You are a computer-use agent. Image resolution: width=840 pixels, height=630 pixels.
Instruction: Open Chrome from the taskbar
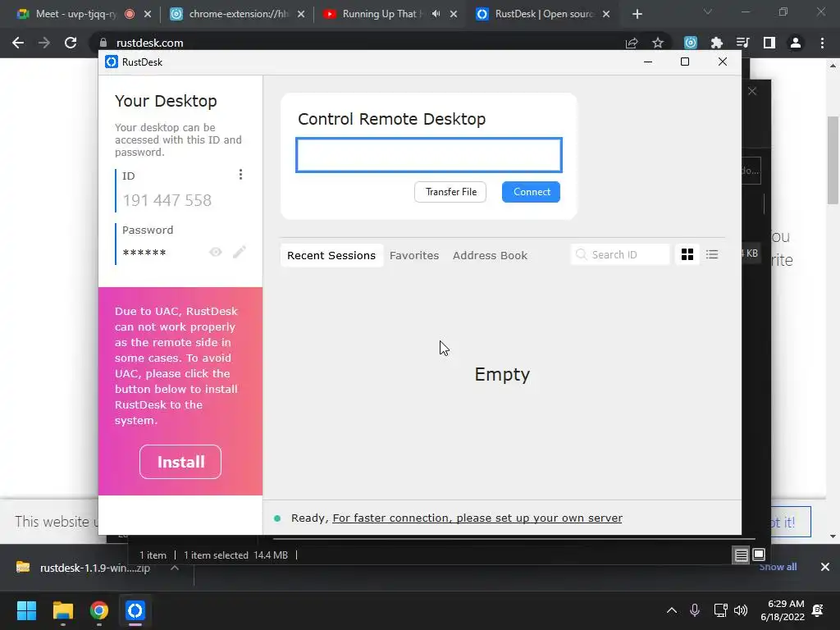98,610
